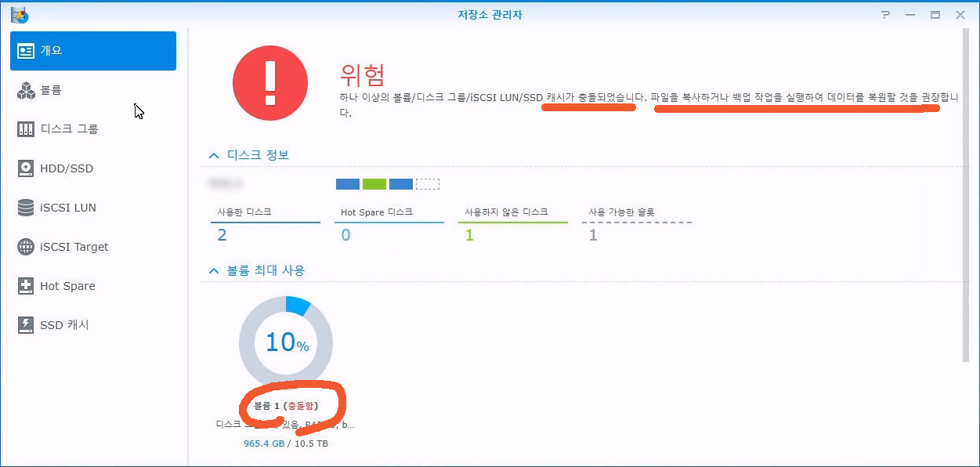Open iSCSI LUN via its database icon
This screenshot has height=467, width=980.
click(x=26, y=208)
